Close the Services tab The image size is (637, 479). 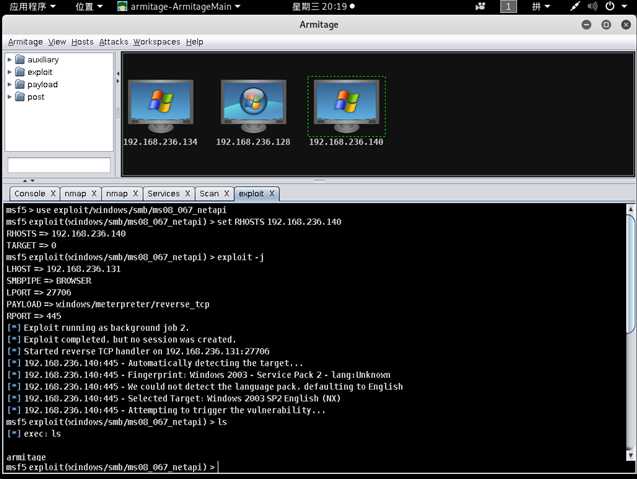click(188, 194)
